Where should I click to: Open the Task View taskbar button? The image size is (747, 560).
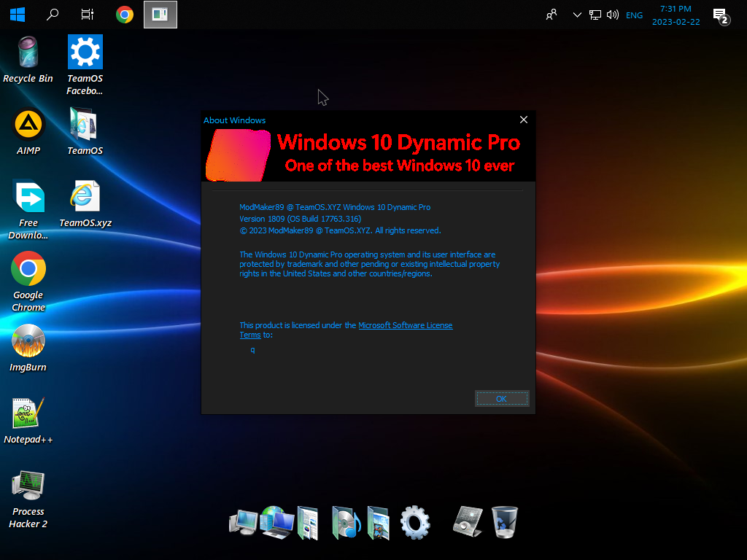point(88,15)
